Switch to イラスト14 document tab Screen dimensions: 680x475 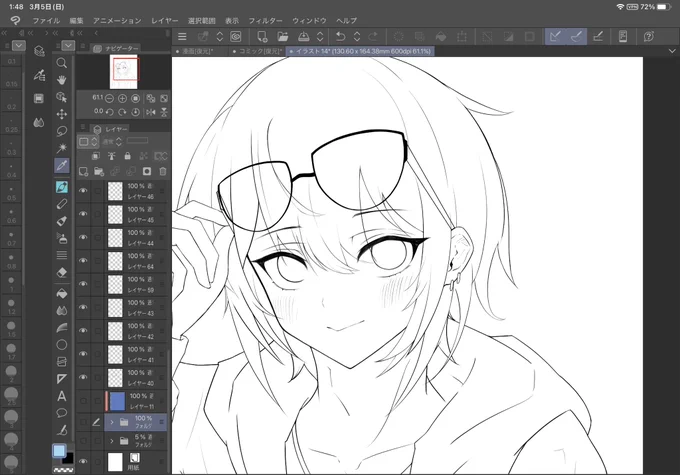coord(360,51)
